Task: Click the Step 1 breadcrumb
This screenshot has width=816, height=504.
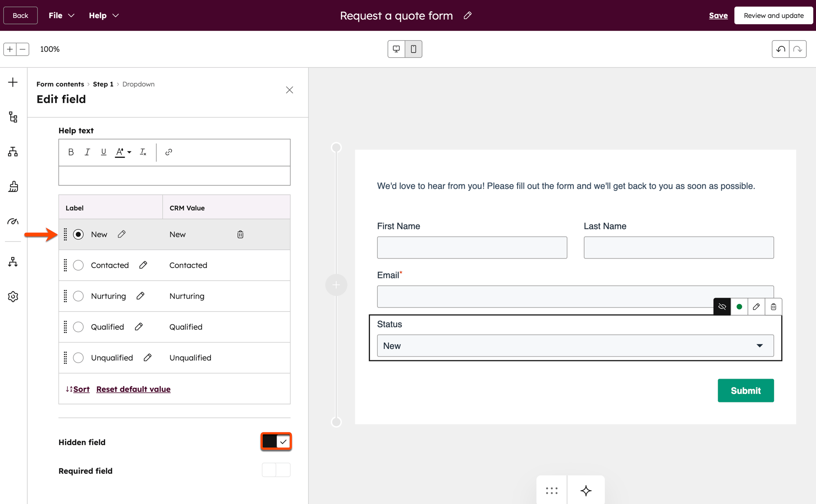Action: click(103, 84)
